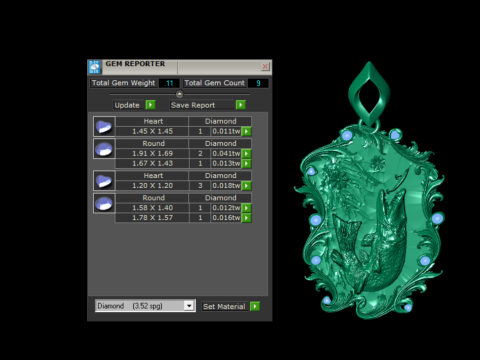The height and width of the screenshot is (360, 480).
Task: Click the Update button label
Action: (127, 105)
